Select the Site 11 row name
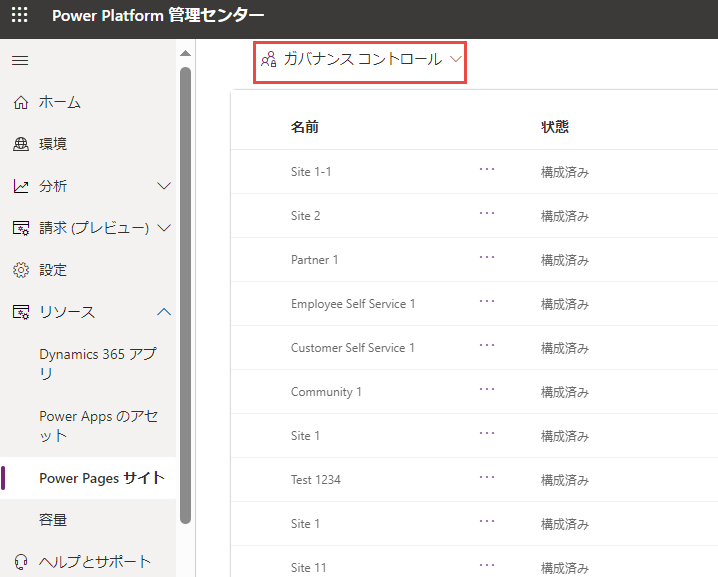This screenshot has width=718, height=577. 309,567
